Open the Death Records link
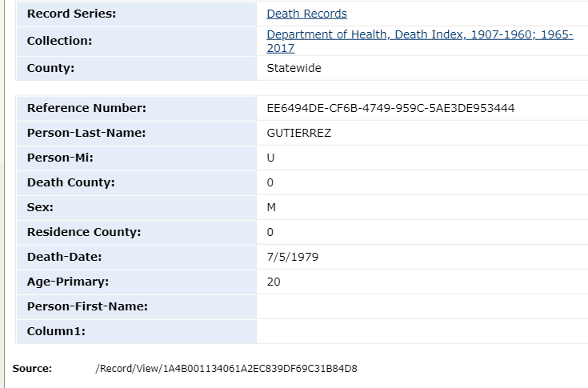Screen dimensions: 588x388 (x=306, y=14)
